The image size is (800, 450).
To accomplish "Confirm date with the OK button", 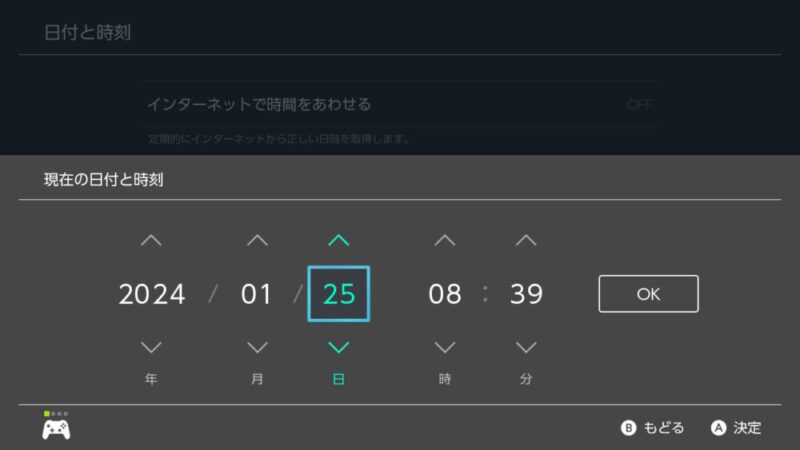I will [x=648, y=294].
